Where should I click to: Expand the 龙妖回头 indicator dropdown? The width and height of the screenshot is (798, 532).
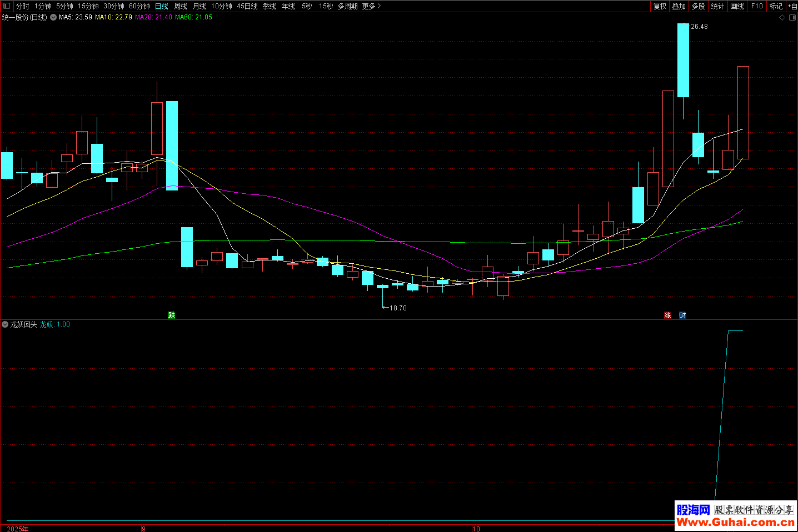(x=5, y=324)
